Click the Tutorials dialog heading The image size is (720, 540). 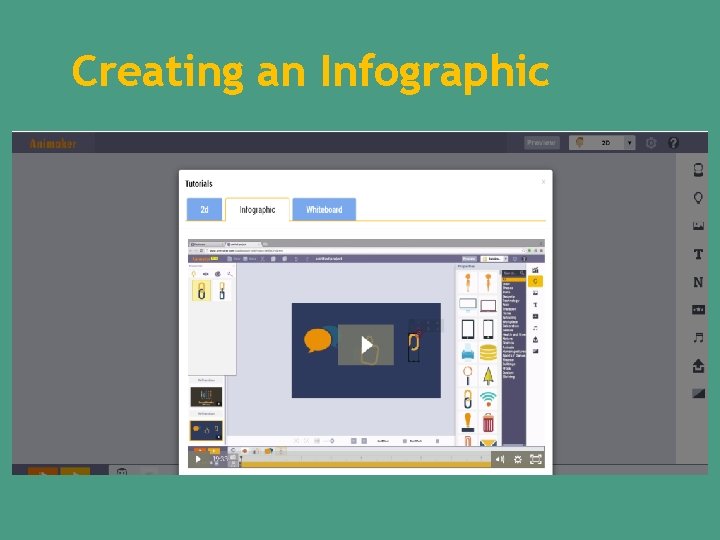tap(199, 184)
